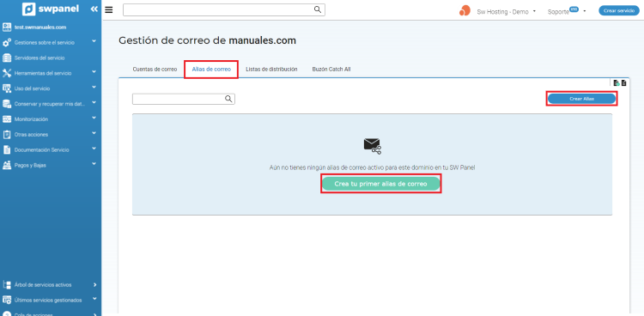Expand Herramientas del servicio chevron

click(94, 72)
